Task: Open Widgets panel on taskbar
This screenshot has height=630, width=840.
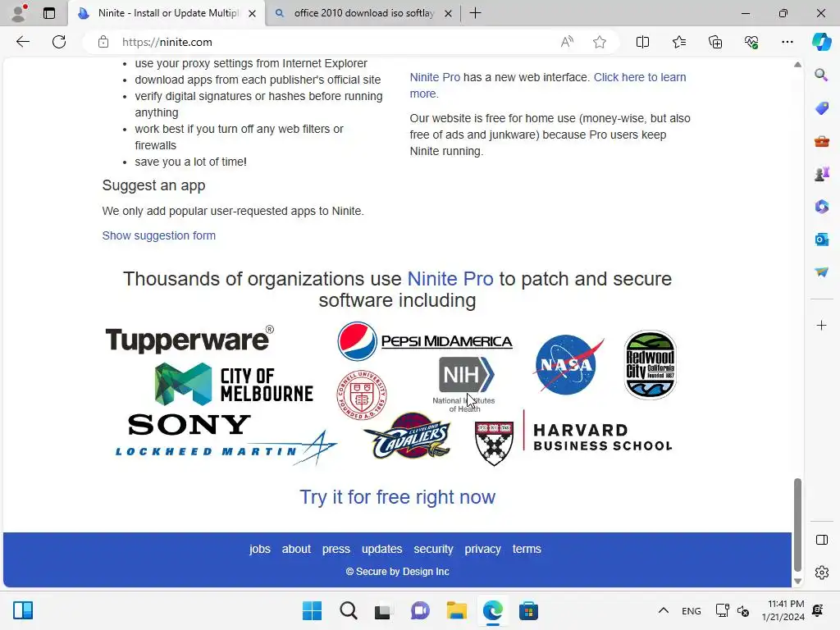Action: (x=23, y=610)
